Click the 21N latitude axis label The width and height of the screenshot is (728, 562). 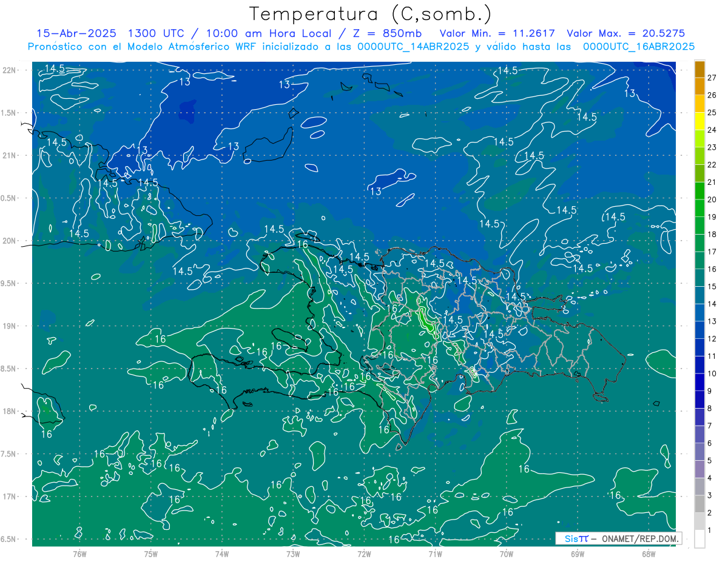(x=9, y=155)
